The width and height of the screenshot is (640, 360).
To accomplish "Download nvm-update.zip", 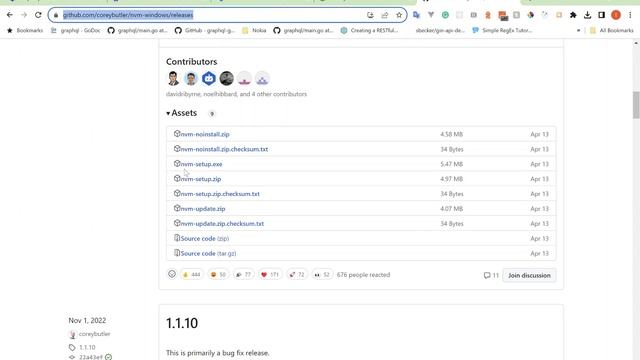I will click(203, 209).
